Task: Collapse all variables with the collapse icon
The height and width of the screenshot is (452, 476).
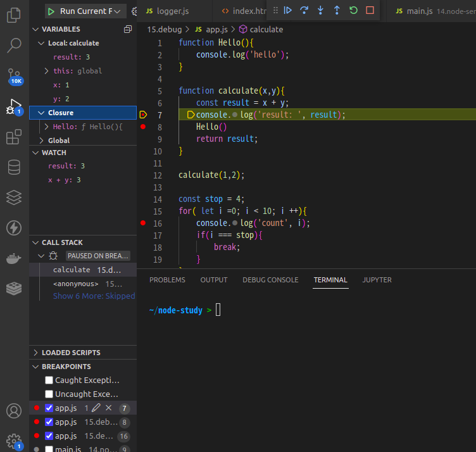Action: 128,29
